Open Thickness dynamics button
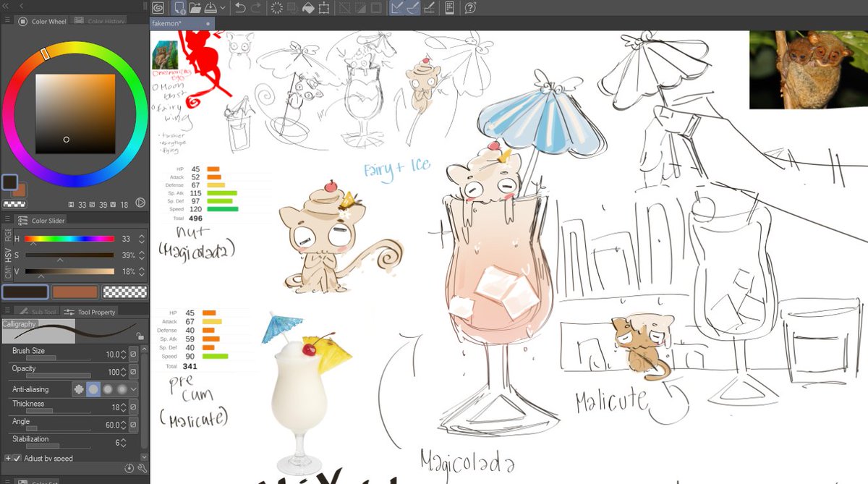The image size is (868, 484). 133,407
